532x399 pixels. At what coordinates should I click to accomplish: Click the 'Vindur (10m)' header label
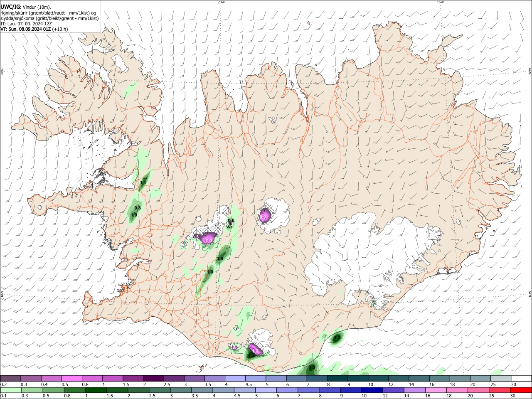coord(37,7)
